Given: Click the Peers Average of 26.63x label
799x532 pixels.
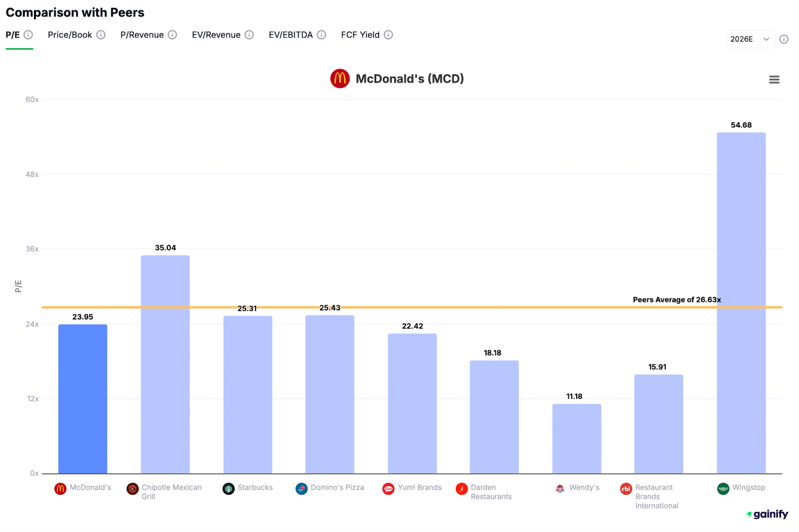Looking at the screenshot, I should coord(677,300).
